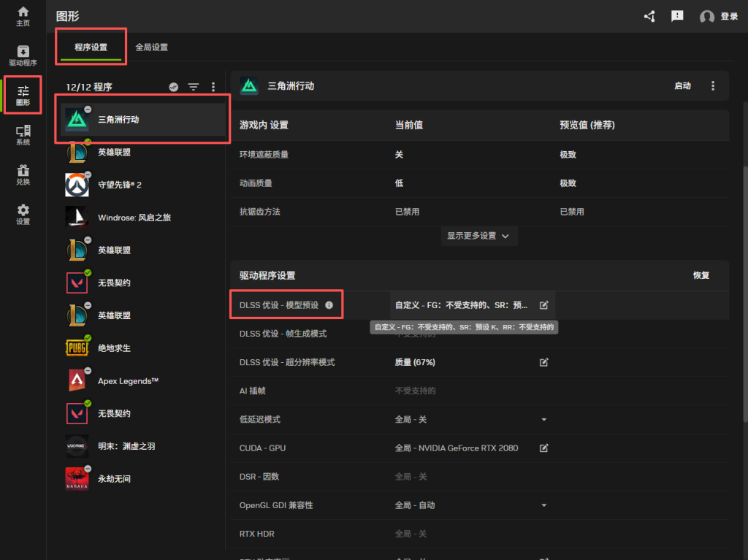
Task: Open the 驱动程序 drivers sidebar icon
Action: click(23, 55)
